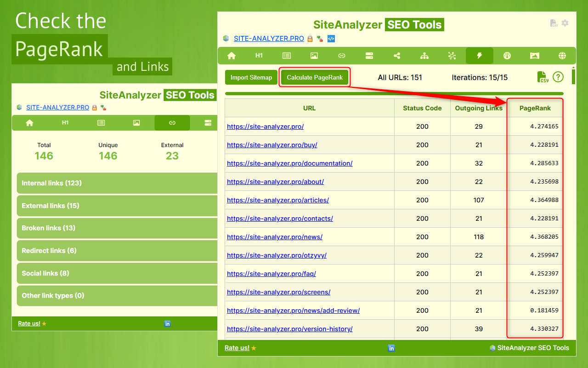Open the Home tab in PageRank panel
This screenshot has width=588, height=368.
coord(232,56)
